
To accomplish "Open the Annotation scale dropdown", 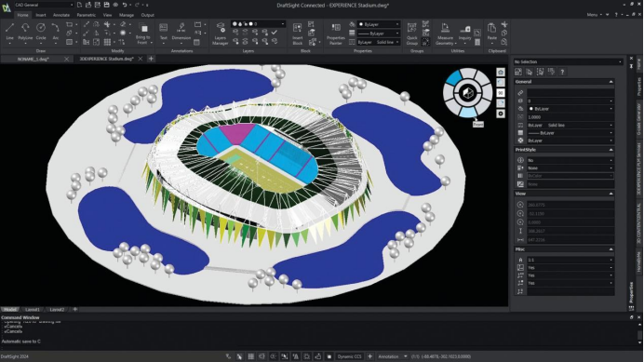I will tap(392, 356).
